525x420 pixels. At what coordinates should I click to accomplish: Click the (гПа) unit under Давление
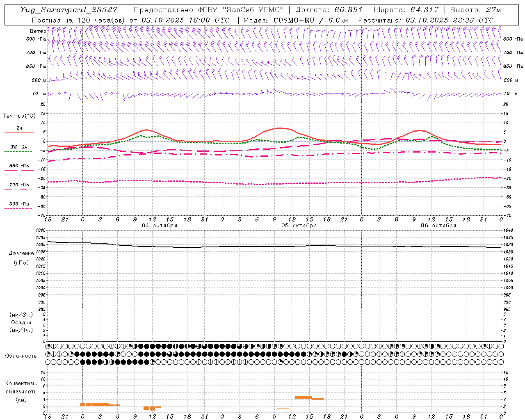21,262
